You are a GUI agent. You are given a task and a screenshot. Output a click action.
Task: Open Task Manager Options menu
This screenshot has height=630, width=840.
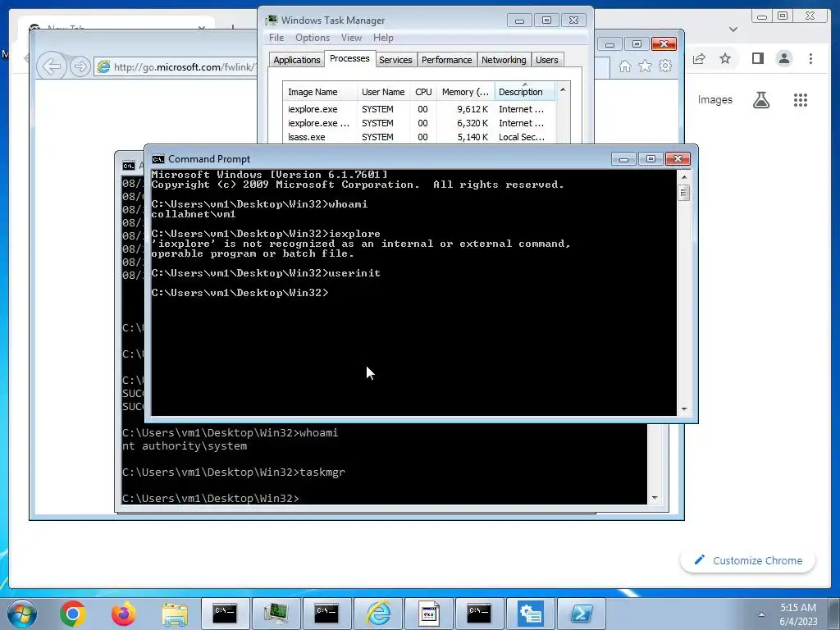click(313, 38)
